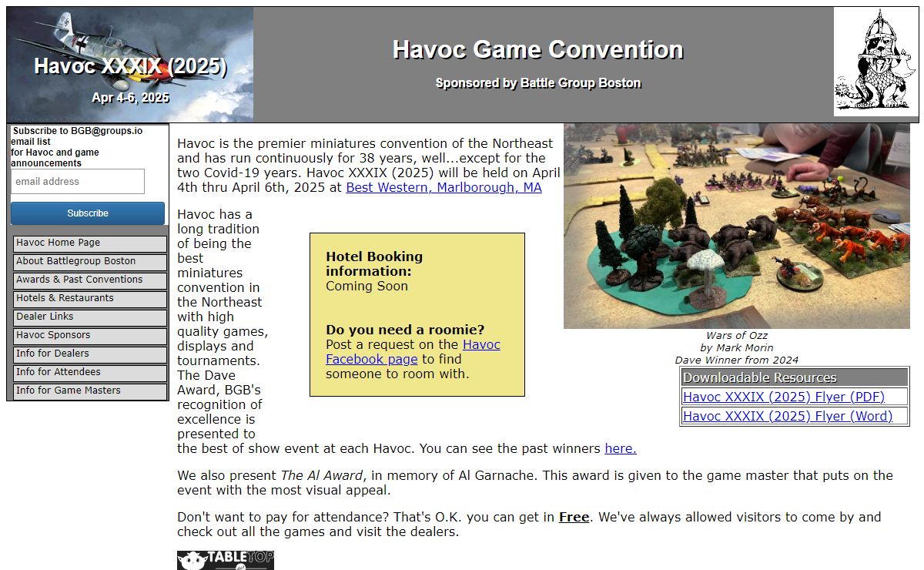Click the 'Havoc XXXIX (2025)' banner title
Image resolution: width=924 pixels, height=570 pixels.
point(130,66)
